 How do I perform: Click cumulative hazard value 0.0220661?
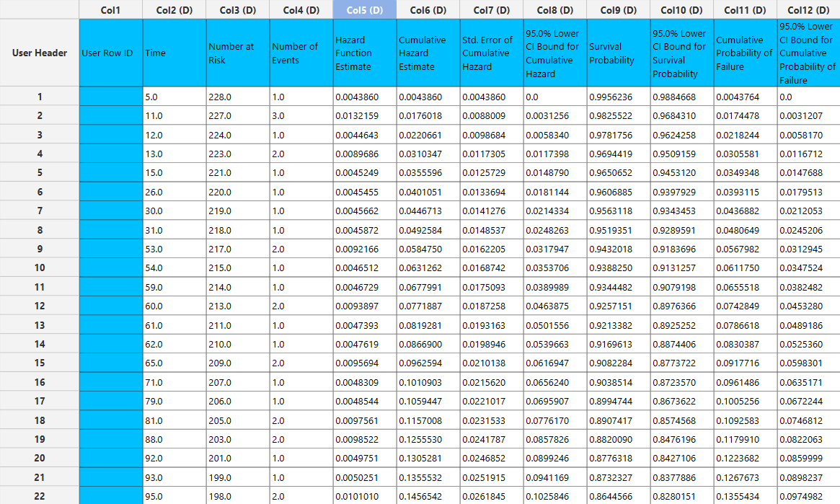coord(428,135)
